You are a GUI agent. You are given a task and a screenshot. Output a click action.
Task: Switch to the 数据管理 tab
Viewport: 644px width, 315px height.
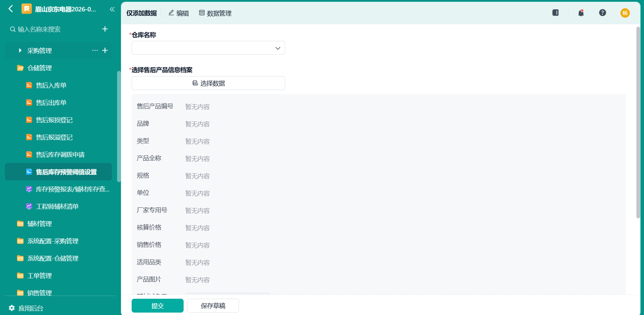(215, 13)
